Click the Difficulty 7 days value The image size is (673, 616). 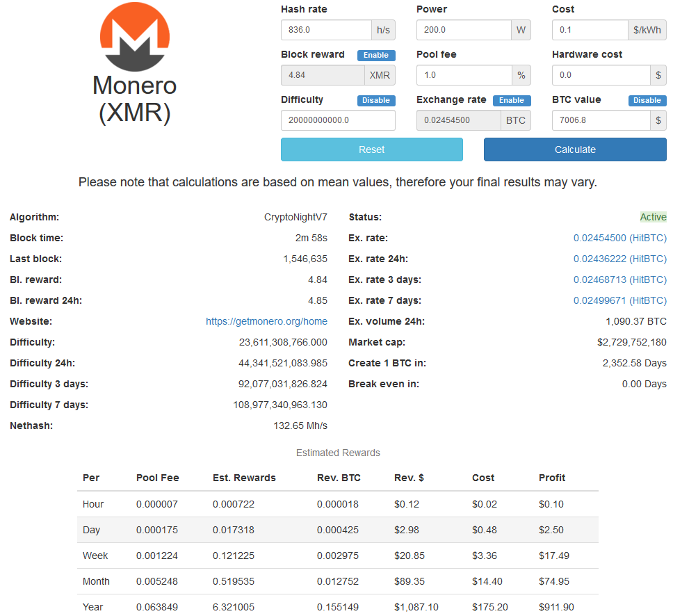280,405
